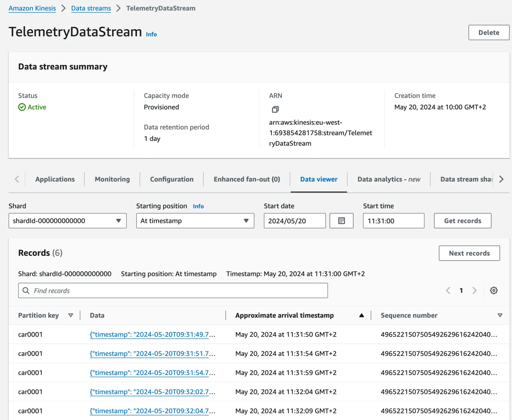Click the Next records button

click(x=469, y=253)
